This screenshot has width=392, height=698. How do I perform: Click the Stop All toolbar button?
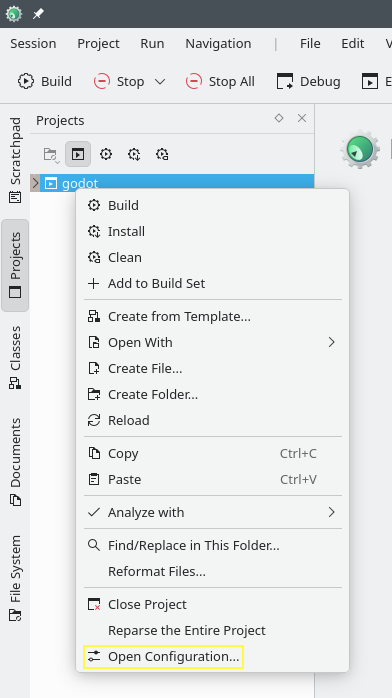(x=220, y=81)
